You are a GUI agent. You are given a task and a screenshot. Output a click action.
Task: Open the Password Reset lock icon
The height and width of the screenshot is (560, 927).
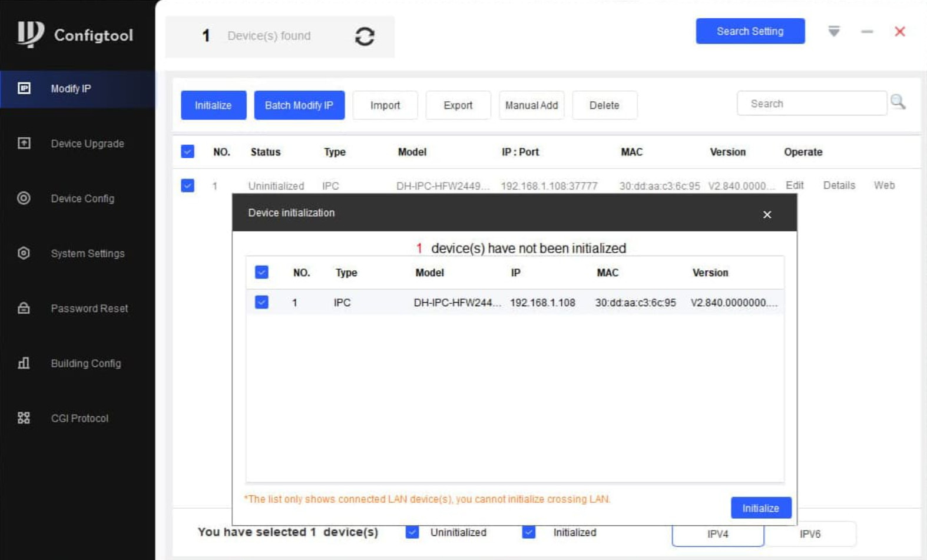24,308
